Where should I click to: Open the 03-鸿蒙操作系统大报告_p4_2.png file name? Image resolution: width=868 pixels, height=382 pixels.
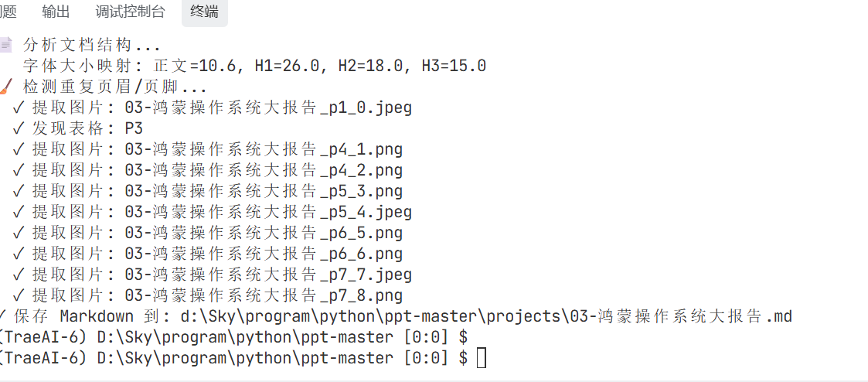coord(264,170)
